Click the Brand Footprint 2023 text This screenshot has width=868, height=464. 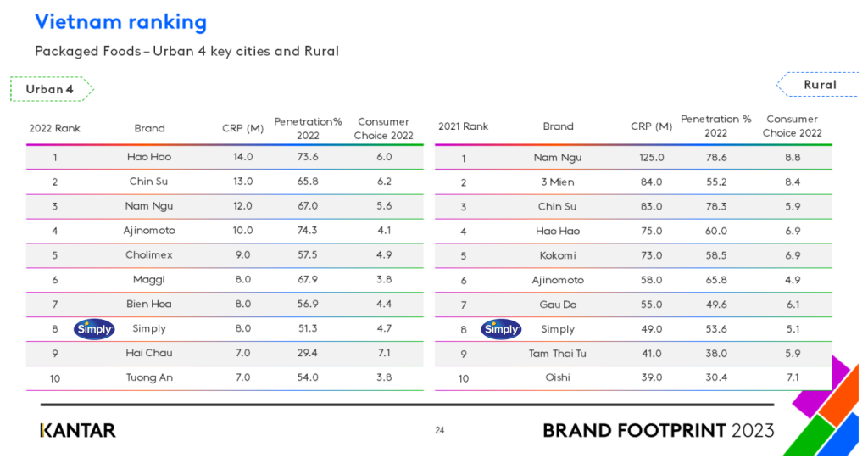658,430
